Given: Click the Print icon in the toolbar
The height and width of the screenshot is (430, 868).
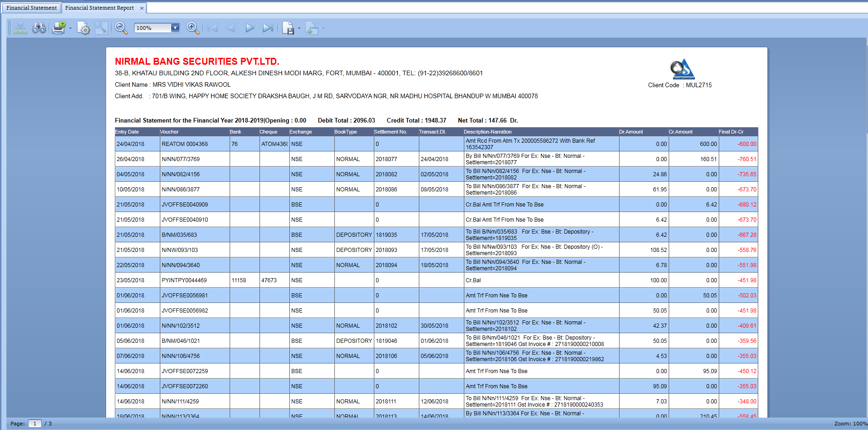Looking at the screenshot, I should 59,28.
